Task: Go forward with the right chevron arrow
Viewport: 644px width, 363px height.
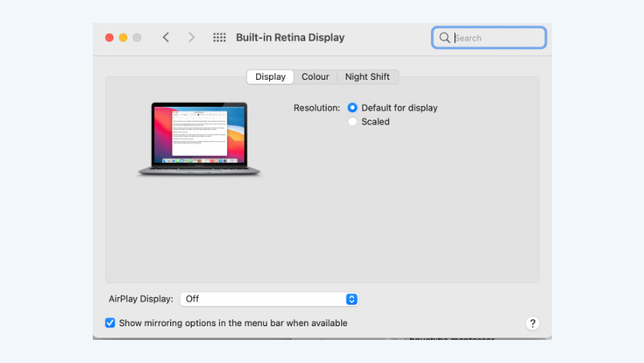Action: [x=192, y=38]
